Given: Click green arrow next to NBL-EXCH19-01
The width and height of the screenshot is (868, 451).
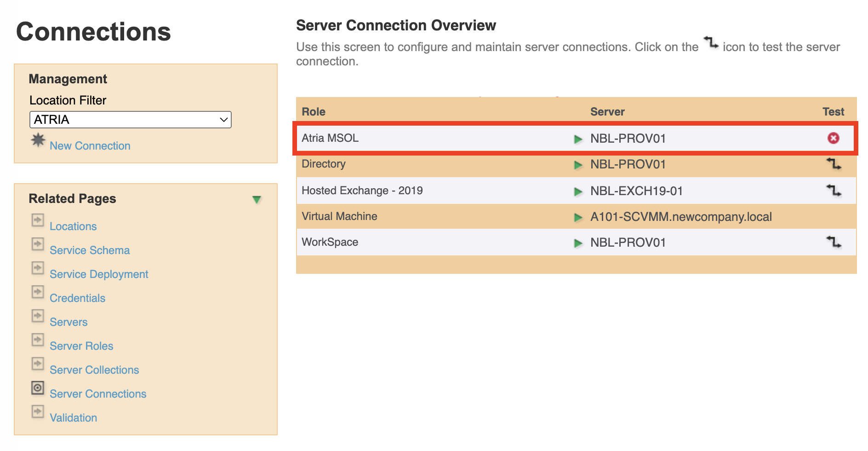Looking at the screenshot, I should pyautogui.click(x=578, y=191).
